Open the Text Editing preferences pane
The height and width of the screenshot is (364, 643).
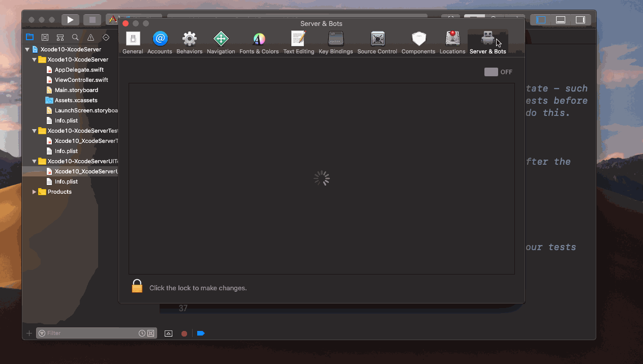pos(298,43)
